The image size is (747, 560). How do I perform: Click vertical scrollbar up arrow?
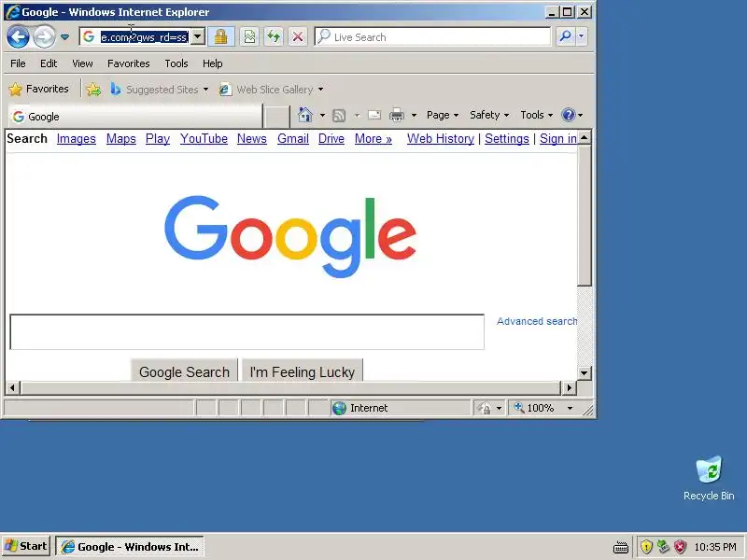585,137
